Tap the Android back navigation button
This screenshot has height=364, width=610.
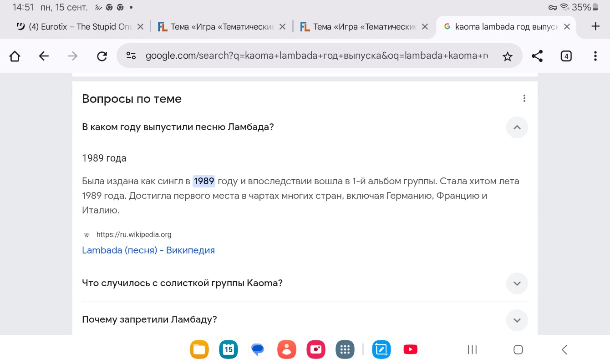click(x=564, y=349)
